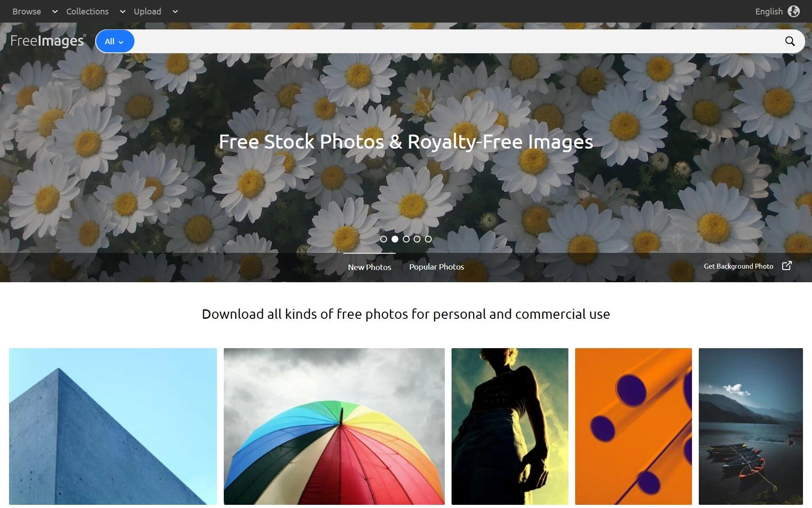This screenshot has height=508, width=812.
Task: Open the blue concrete pyramid photo
Action: pyautogui.click(x=113, y=426)
